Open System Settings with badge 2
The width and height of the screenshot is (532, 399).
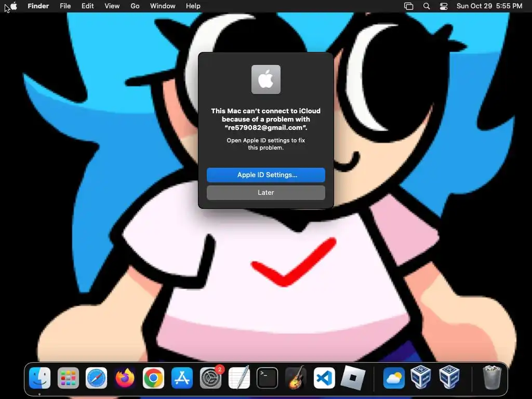tap(211, 378)
